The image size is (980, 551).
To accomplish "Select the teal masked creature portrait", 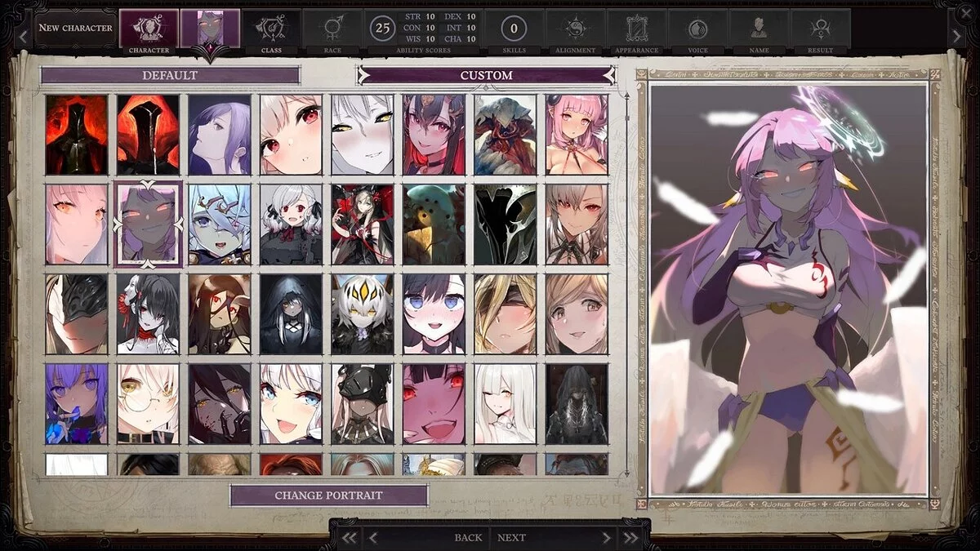I will [434, 224].
